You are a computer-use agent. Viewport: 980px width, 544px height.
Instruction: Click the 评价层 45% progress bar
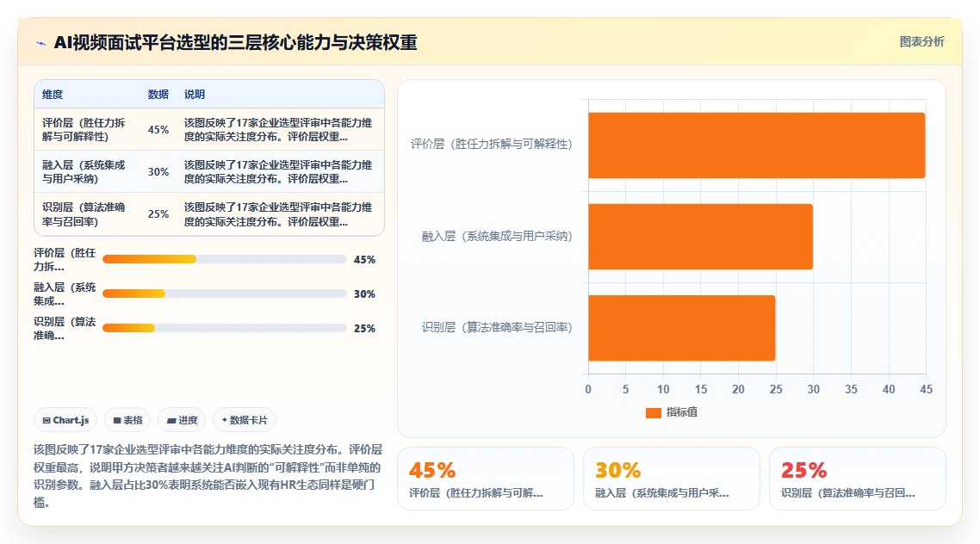[225, 259]
